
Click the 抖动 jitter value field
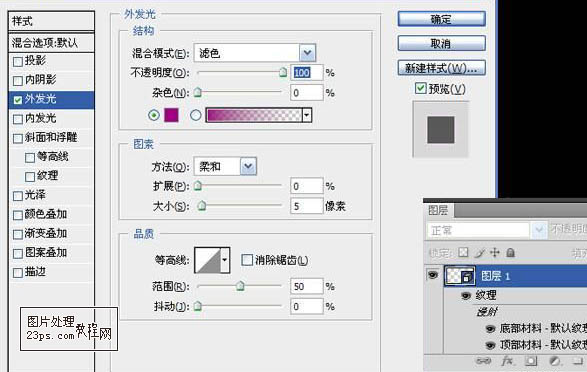pyautogui.click(x=306, y=307)
